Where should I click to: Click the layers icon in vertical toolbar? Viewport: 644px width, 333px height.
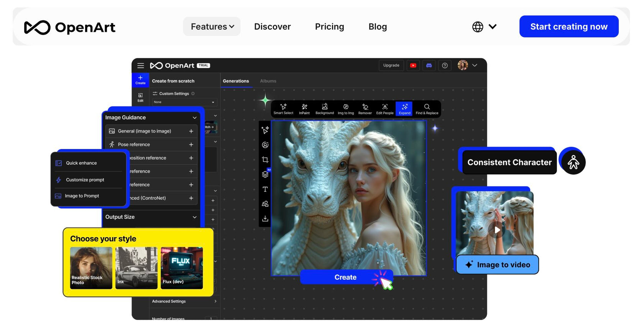265,174
